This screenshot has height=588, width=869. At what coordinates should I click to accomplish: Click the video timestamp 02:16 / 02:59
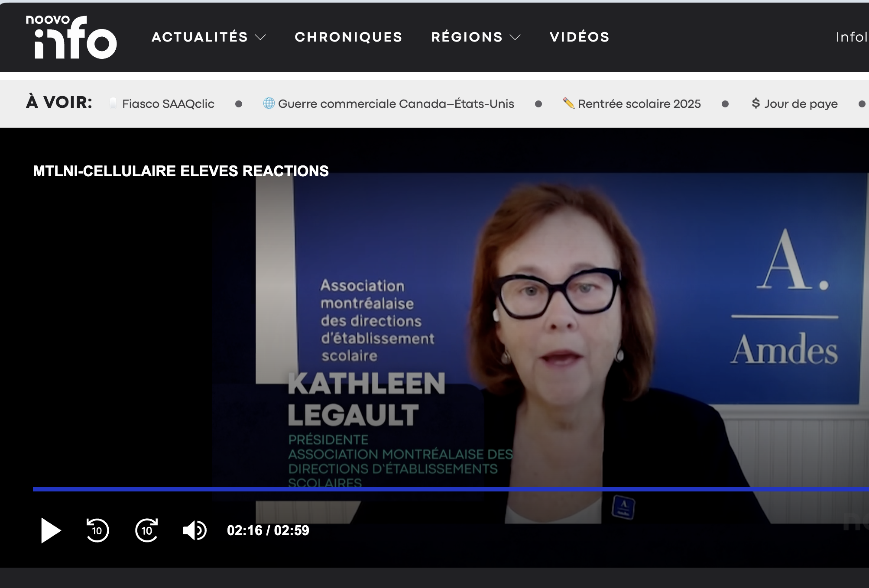(267, 531)
